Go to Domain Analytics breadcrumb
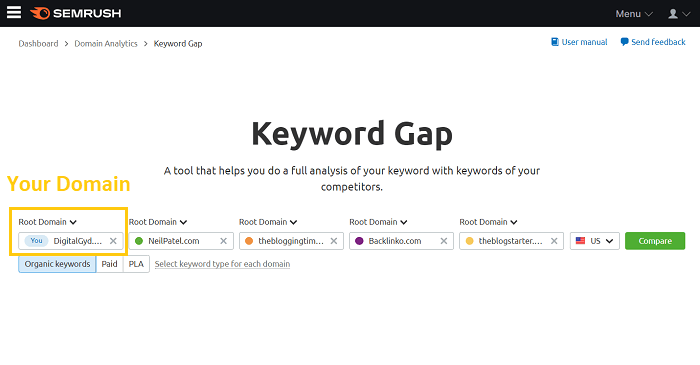The height and width of the screenshot is (365, 700). point(106,44)
